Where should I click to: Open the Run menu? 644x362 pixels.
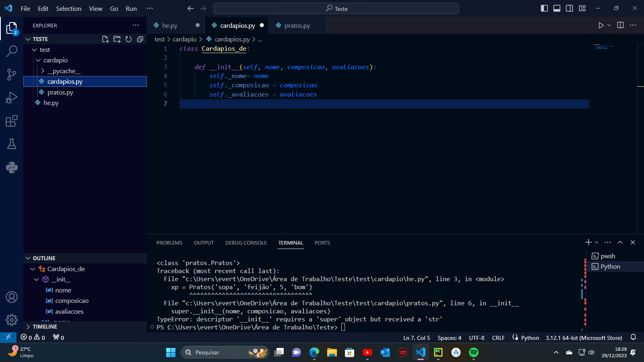click(x=131, y=8)
